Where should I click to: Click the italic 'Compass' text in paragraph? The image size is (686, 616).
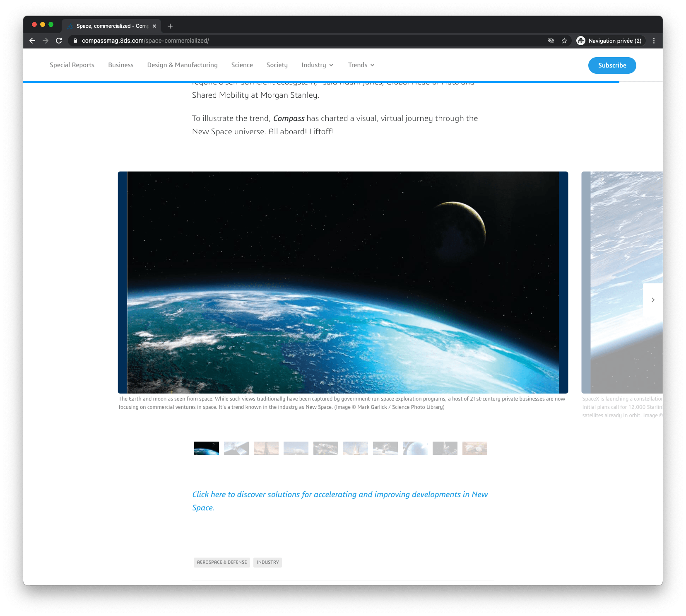pos(289,118)
